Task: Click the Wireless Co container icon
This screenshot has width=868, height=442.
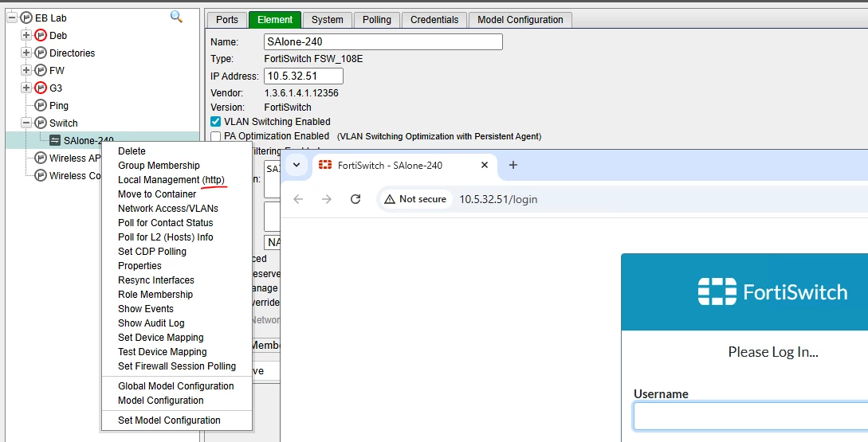Action: (x=41, y=175)
